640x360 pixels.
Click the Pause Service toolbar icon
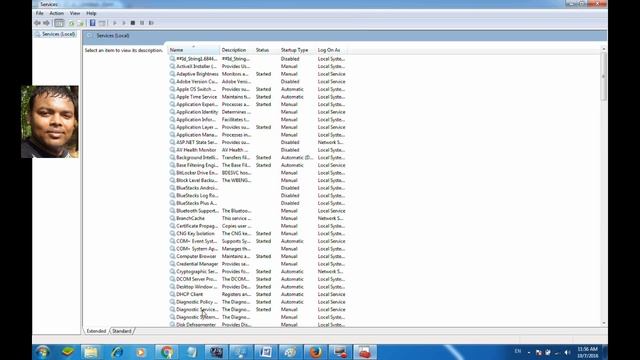coord(142,23)
